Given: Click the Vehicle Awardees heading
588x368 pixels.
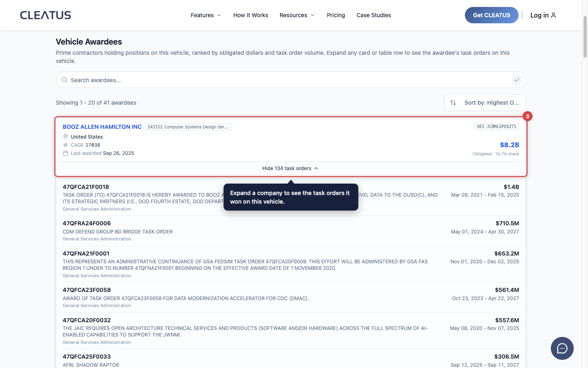Looking at the screenshot, I should pos(89,42).
